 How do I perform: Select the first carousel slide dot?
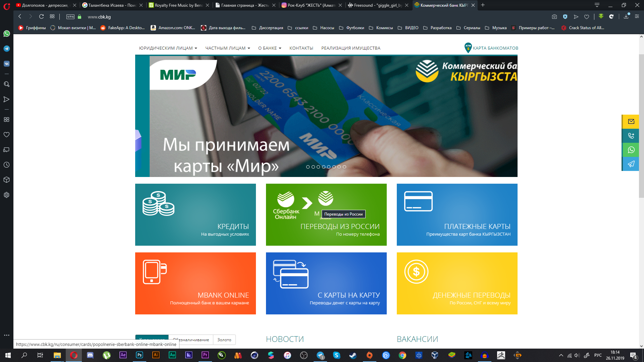(308, 167)
